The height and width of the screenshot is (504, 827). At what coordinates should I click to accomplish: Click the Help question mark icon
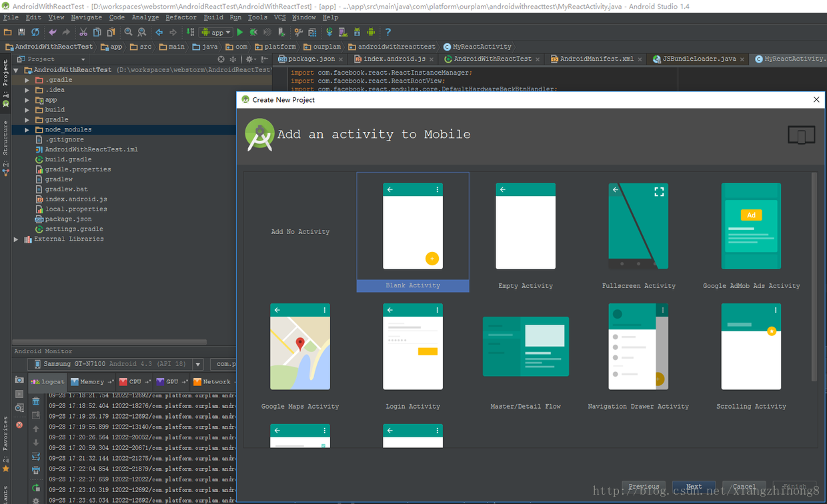coord(387,32)
